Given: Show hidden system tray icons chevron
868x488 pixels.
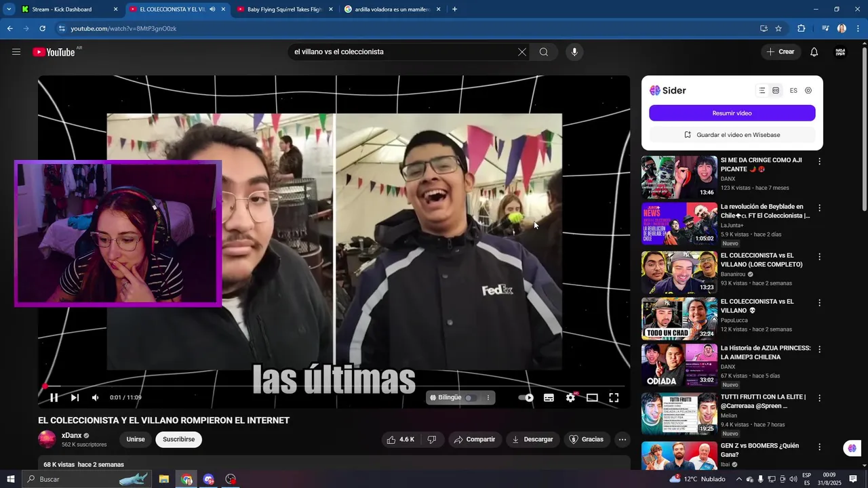Looking at the screenshot, I should tap(739, 479).
